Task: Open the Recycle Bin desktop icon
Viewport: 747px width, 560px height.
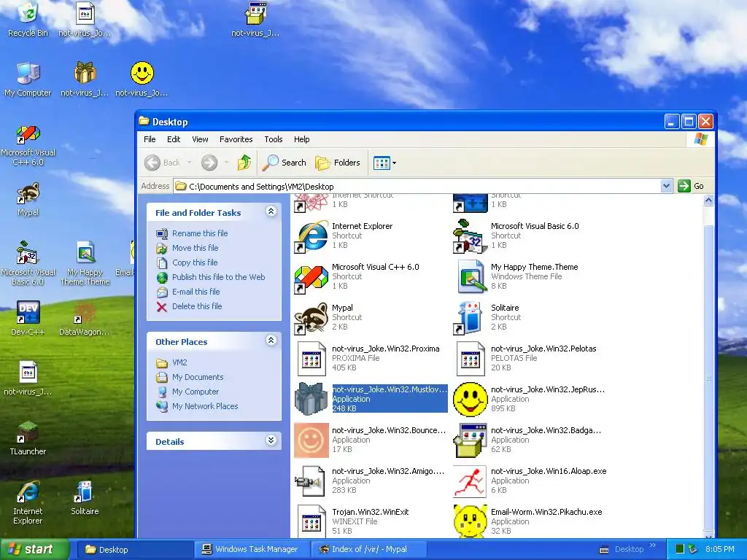Action: point(28,19)
